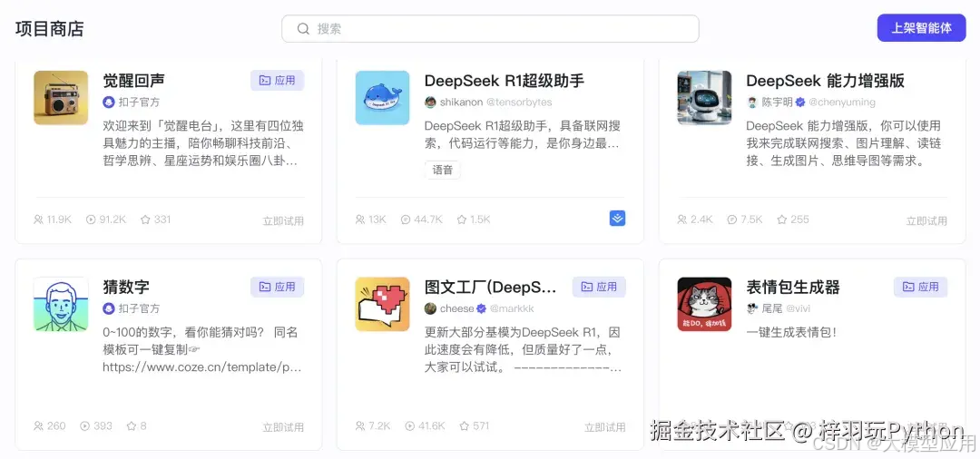
Task: Click verified badge next to cheese
Action: click(x=481, y=308)
